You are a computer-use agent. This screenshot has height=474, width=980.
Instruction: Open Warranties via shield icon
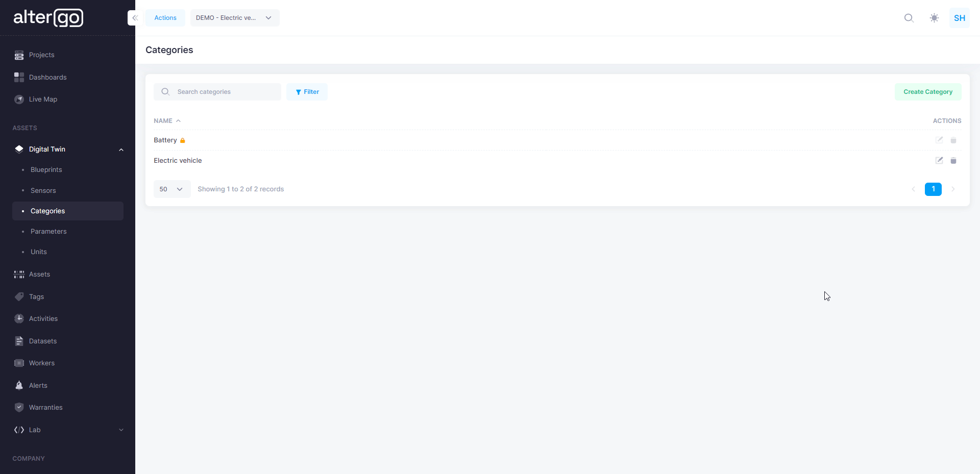[x=19, y=407]
